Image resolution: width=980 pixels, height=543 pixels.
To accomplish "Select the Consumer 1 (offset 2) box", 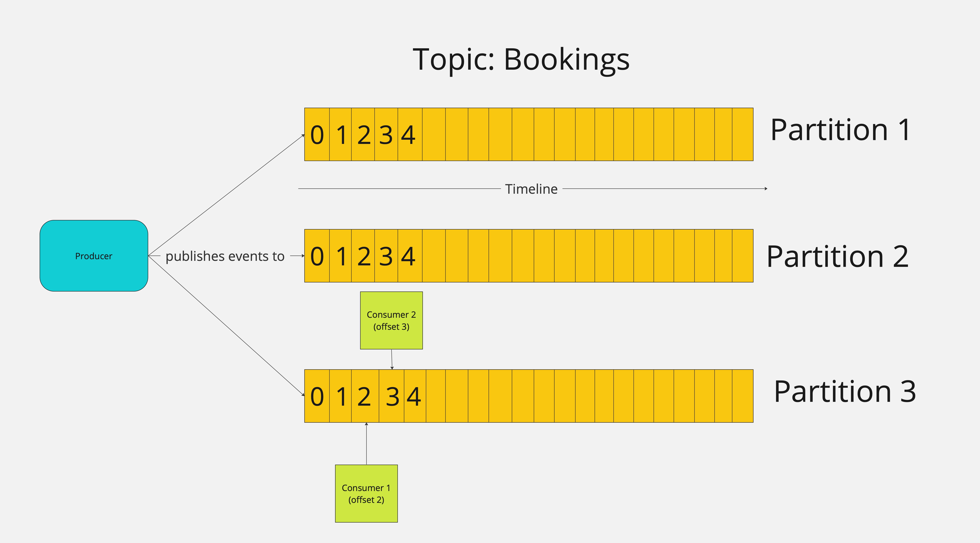I will click(x=366, y=494).
